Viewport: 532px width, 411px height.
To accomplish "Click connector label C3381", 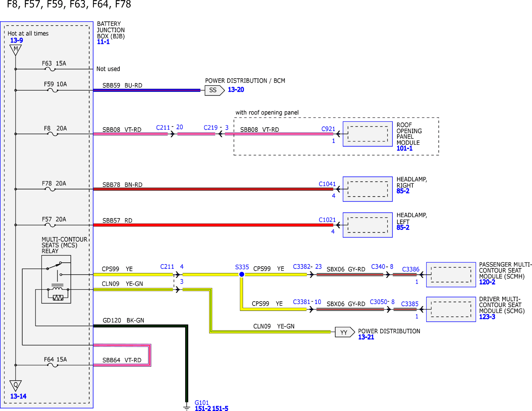I will (x=302, y=302).
